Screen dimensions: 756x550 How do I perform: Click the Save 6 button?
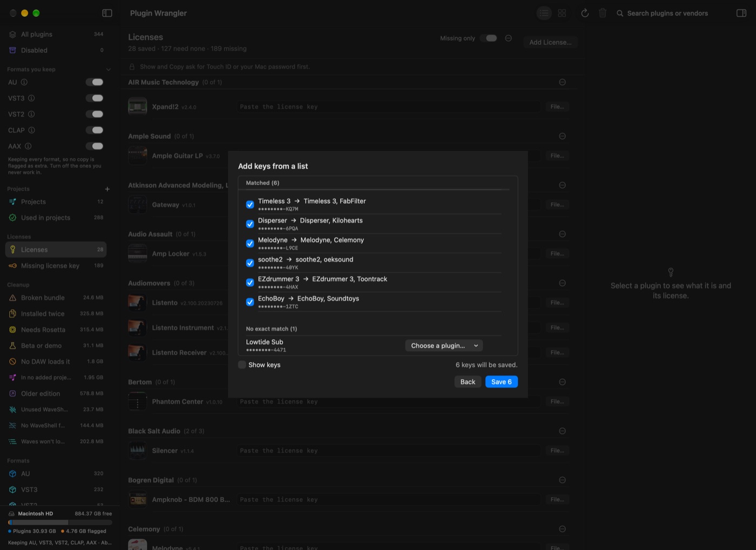pos(501,382)
